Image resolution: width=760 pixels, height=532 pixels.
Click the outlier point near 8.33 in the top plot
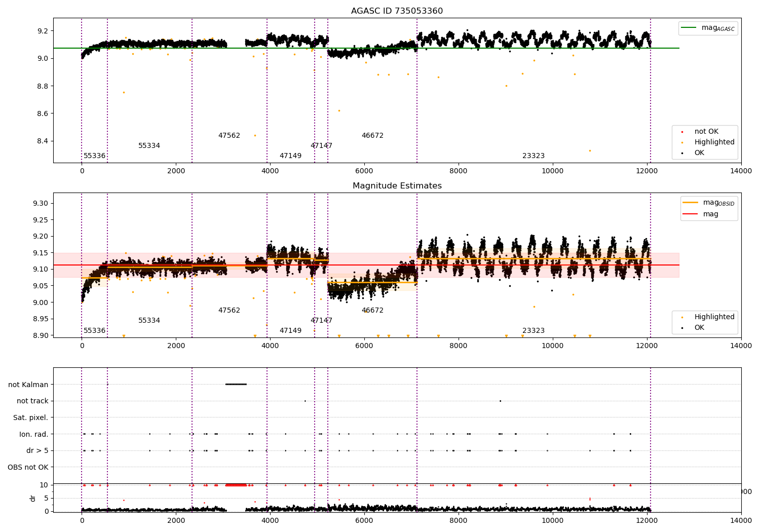pyautogui.click(x=590, y=150)
